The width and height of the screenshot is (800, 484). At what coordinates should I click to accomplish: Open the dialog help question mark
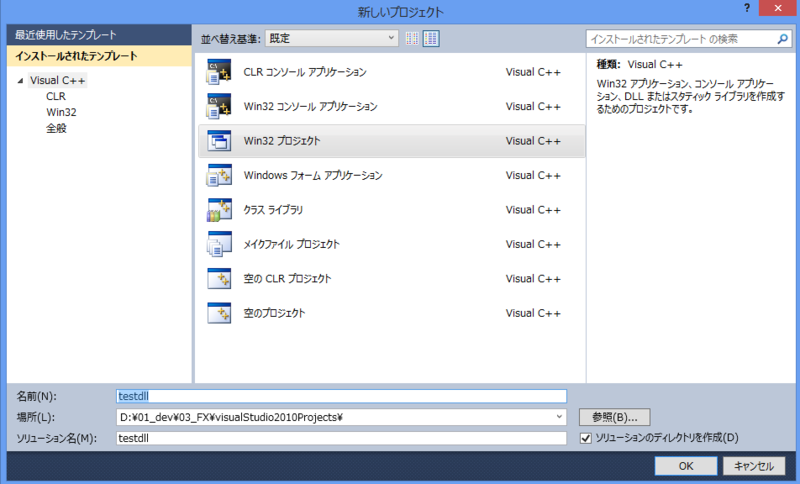[x=746, y=8]
